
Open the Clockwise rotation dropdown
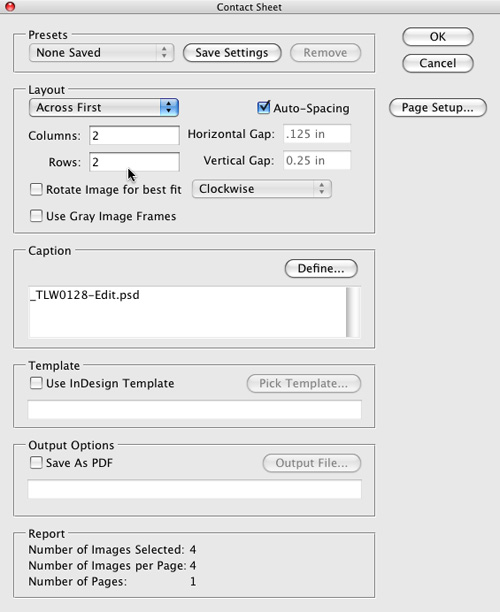pos(262,189)
